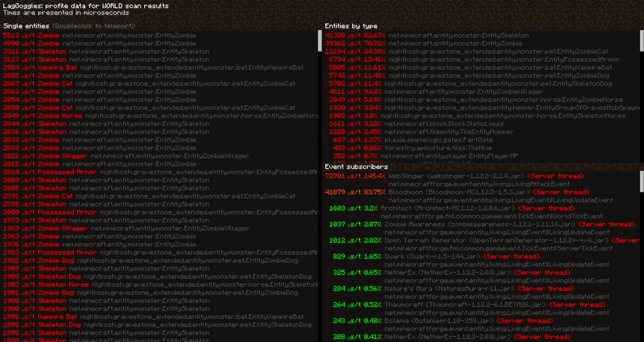Select the 1908 µs/t Skeleton Dog entity
The height and width of the screenshot is (342, 644).
(157, 276)
